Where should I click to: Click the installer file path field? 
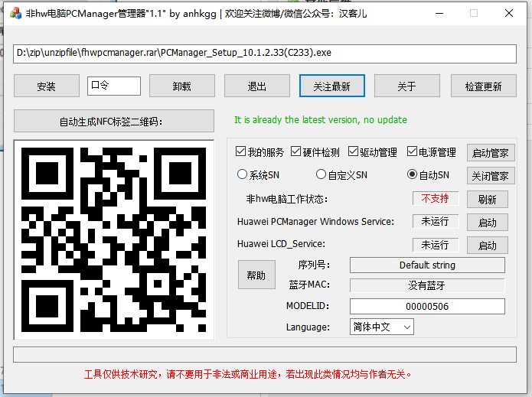click(265, 54)
